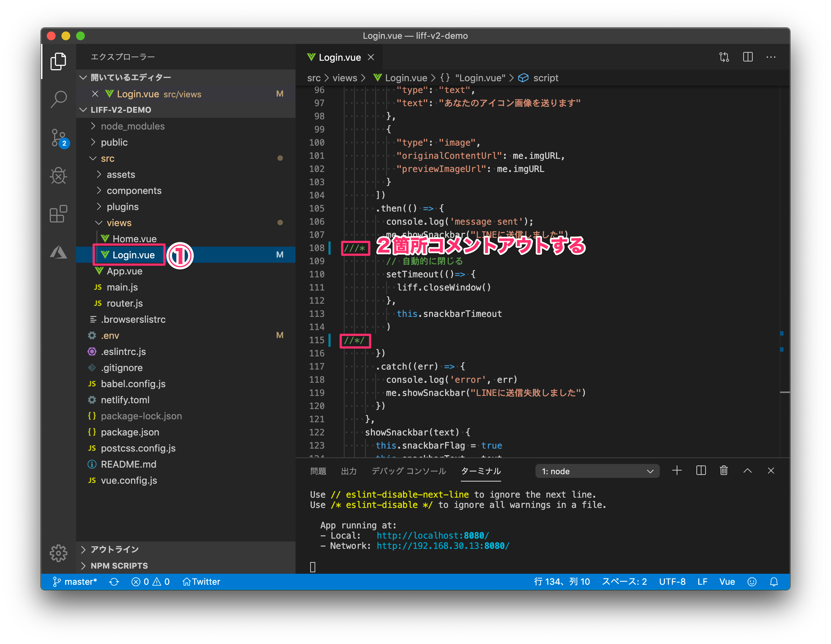Switch to the Debug Console tab

(409, 471)
